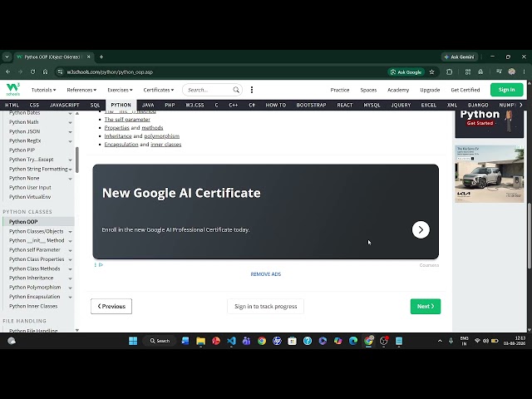Screen dimensions: 532x399
Task: Open the tab search dropdown arrow
Action: tap(7, 57)
